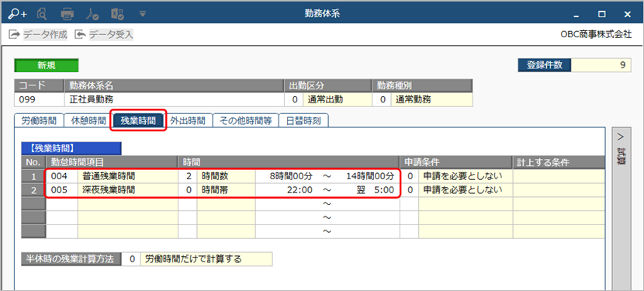
Task: Click the 通常出勤 cell
Action: [338, 99]
